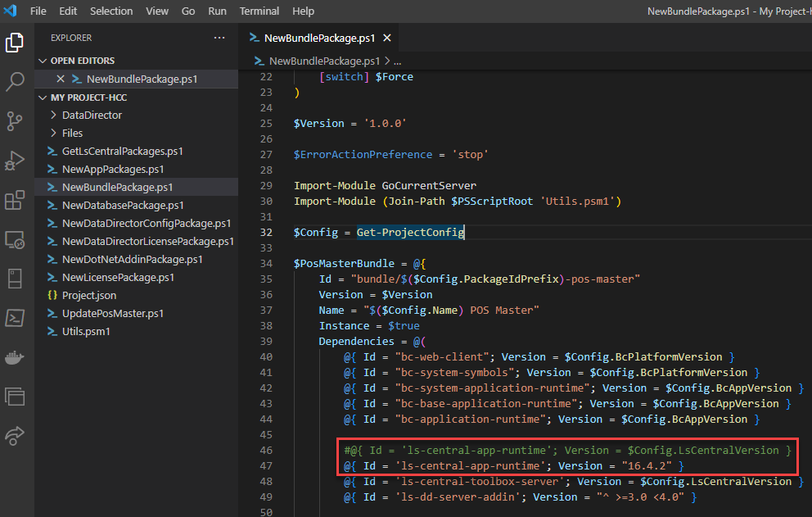
Task: Expand the Files folder
Action: pos(53,133)
